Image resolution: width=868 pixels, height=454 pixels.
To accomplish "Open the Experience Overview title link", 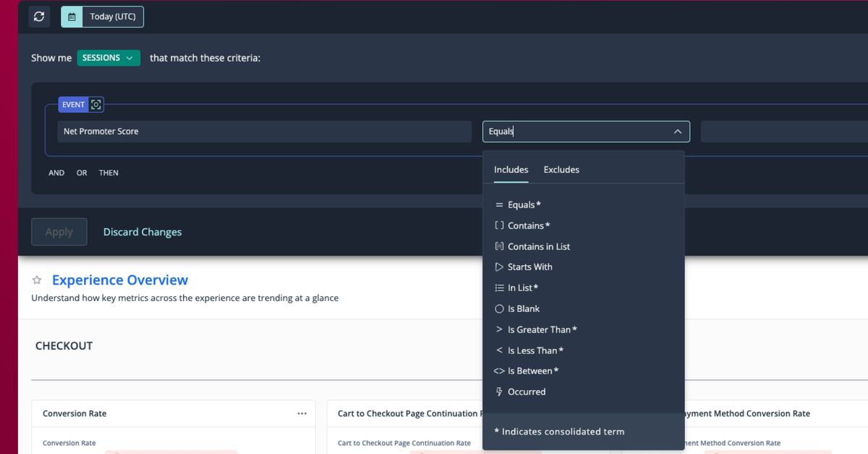I will [x=120, y=280].
